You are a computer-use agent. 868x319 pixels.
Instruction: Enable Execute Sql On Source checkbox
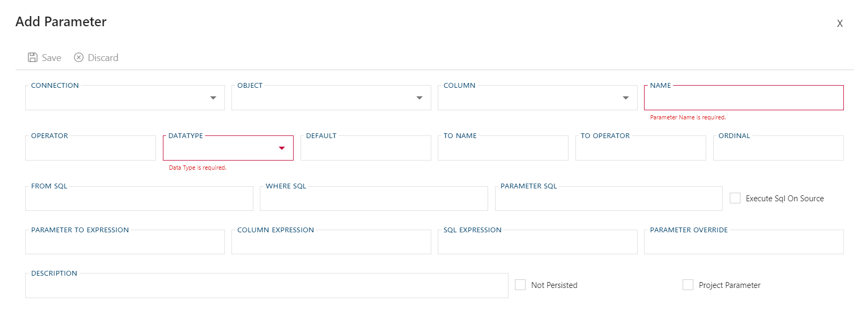tap(735, 198)
